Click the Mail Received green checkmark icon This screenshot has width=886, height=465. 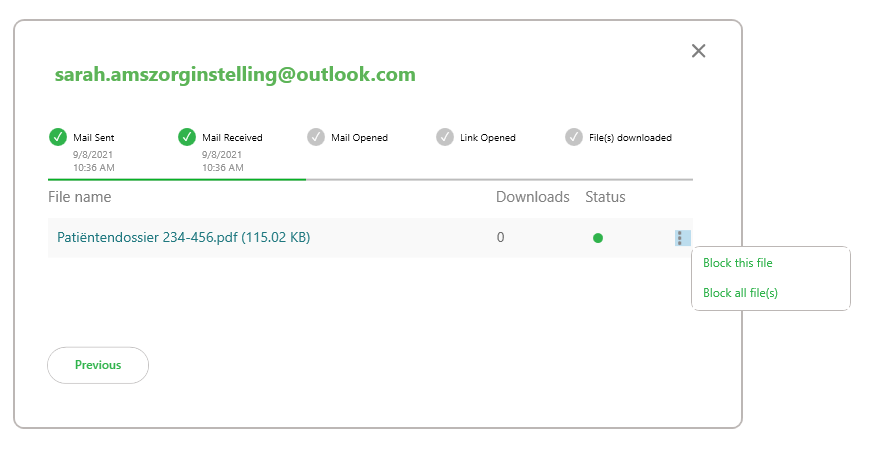pyautogui.click(x=186, y=137)
